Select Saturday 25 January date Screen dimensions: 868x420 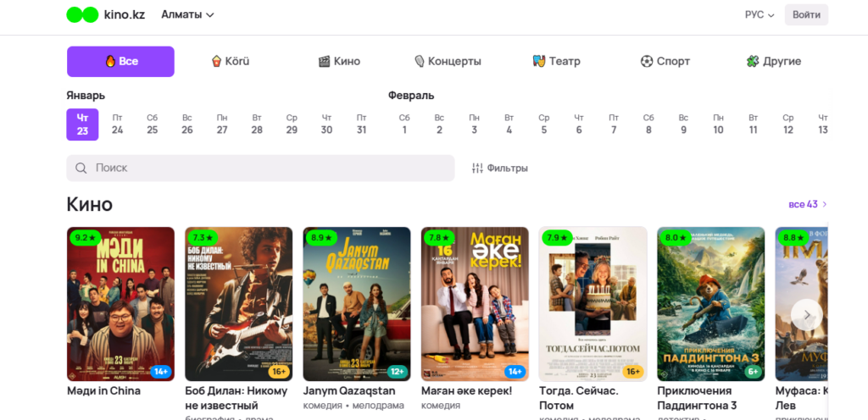pyautogui.click(x=153, y=124)
